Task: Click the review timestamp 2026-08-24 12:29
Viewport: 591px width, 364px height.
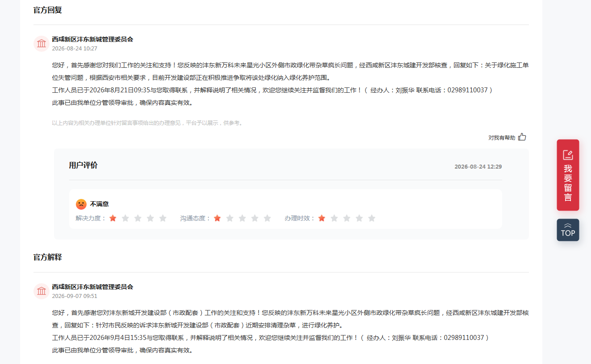Action: click(x=478, y=167)
